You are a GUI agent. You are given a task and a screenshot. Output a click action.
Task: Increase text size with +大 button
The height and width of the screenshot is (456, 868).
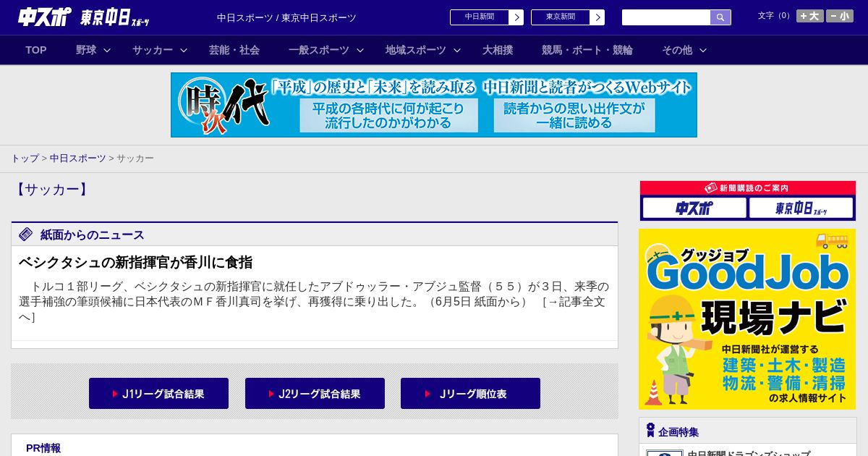(x=809, y=16)
